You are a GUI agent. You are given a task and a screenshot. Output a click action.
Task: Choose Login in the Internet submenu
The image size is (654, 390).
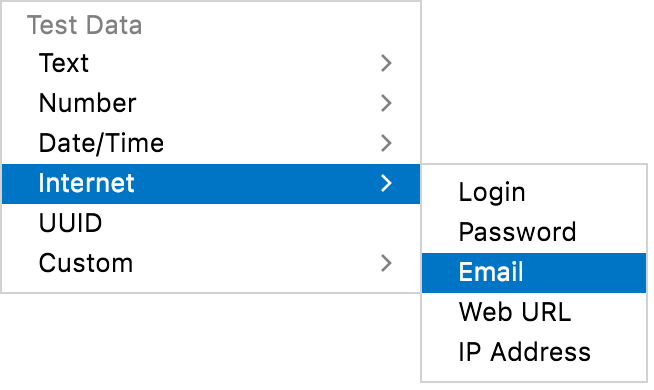click(534, 192)
